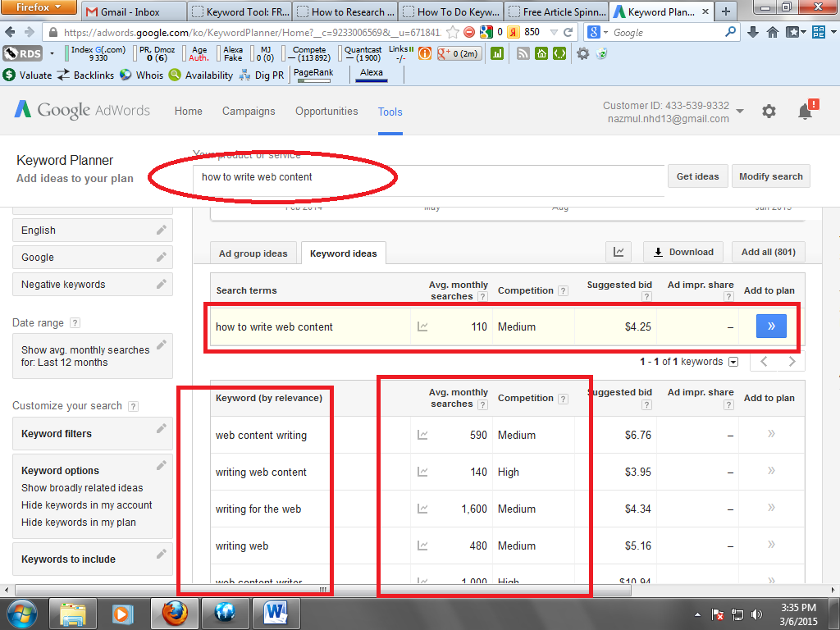This screenshot has height=630, width=840.
Task: Edit the Google network setting pencil
Action: pyautogui.click(x=162, y=257)
